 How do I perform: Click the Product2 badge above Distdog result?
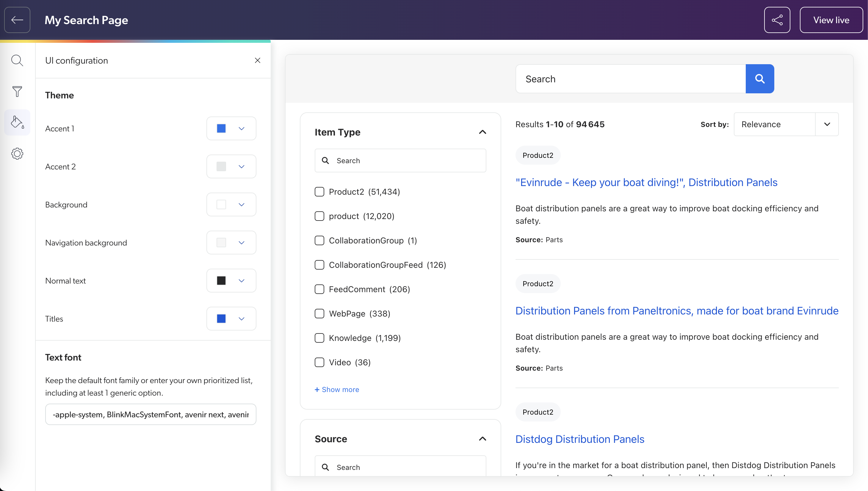click(538, 412)
